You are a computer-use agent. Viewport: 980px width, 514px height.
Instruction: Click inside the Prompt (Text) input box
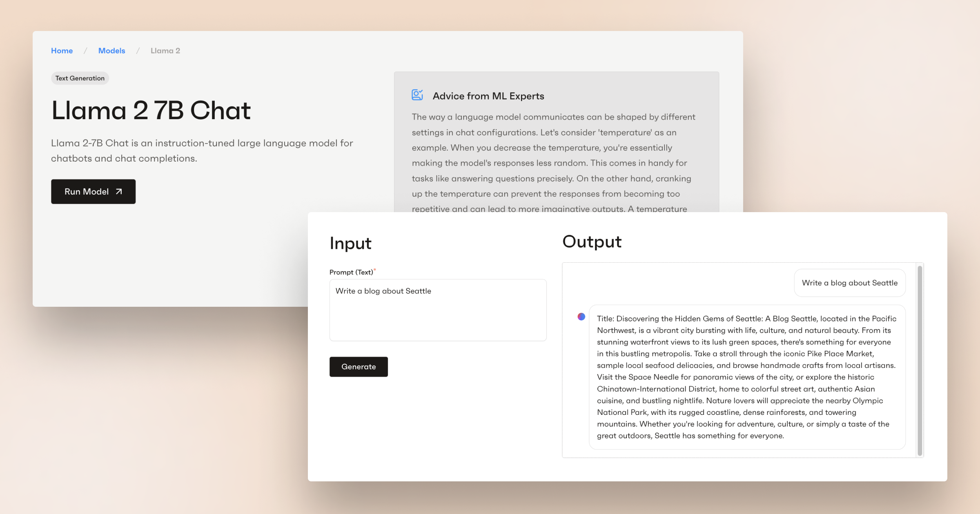(437, 310)
